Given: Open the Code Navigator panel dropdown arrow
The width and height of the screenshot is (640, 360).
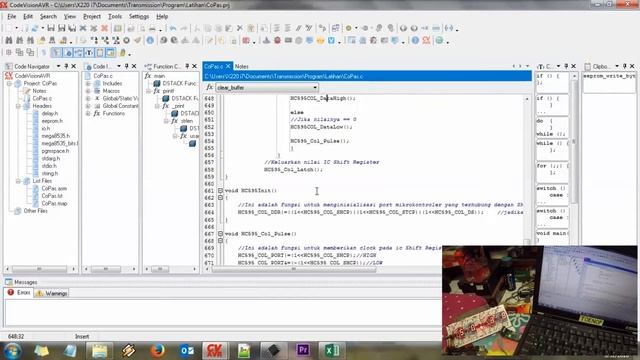Looking at the screenshot, I should click(58, 66).
